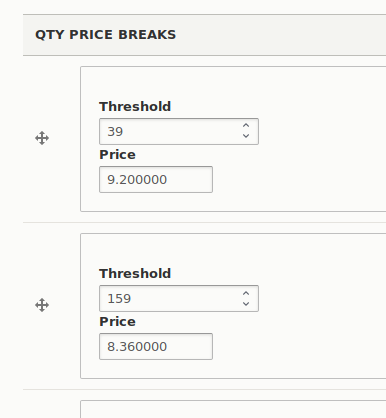386x418 pixels.
Task: Decrease the 39 threshold with down arrow
Action: click(246, 136)
